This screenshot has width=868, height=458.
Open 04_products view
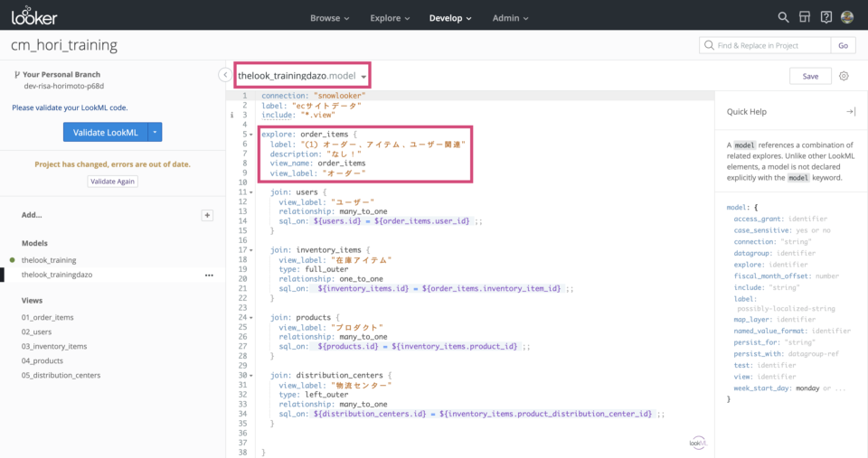[42, 360]
